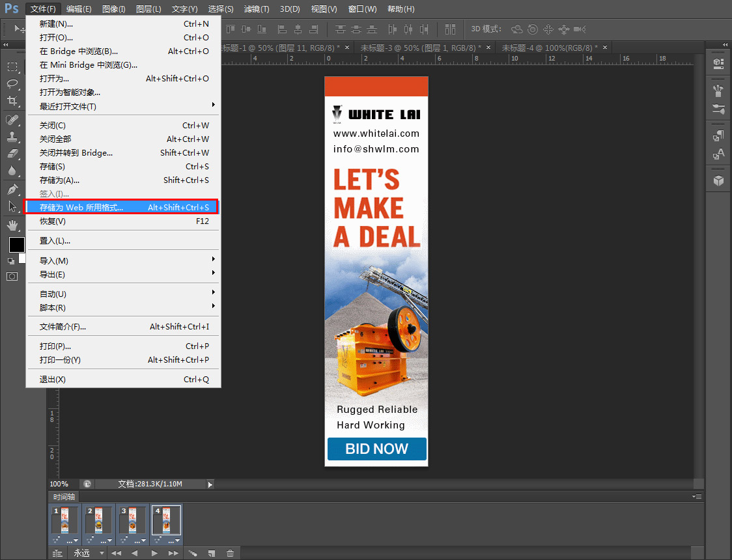Open the Character Styles panel icon
Viewport: 732px width, 560px height.
(x=718, y=154)
